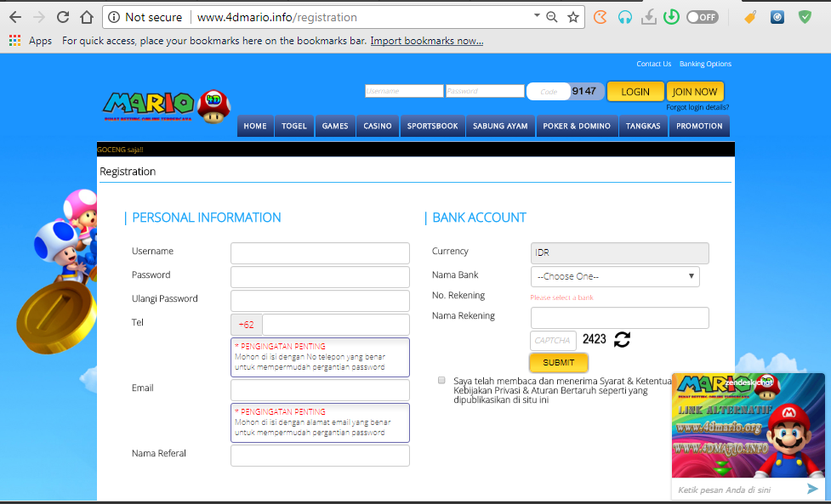Open the orange brush extension
Screen dimensions: 831x504
[x=750, y=18]
